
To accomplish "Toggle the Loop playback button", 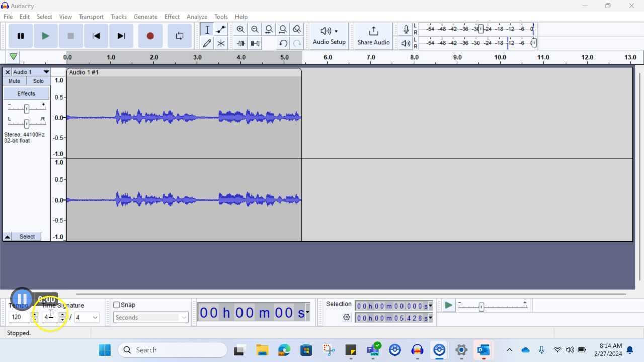I will 179,36.
